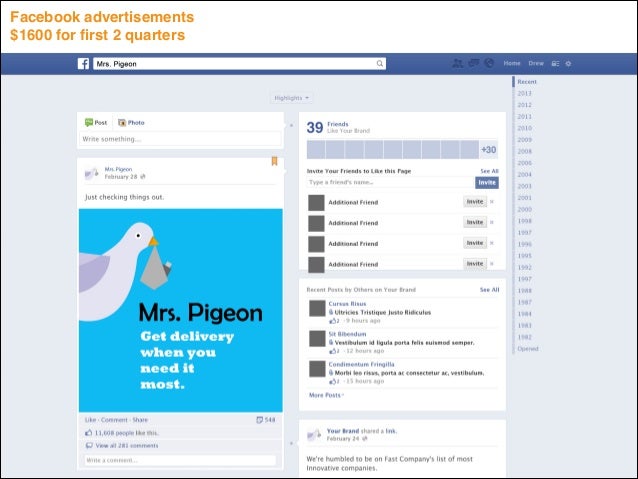Jump to 2009 in timeline
Screen dimensions: 638x479
(x=524, y=140)
